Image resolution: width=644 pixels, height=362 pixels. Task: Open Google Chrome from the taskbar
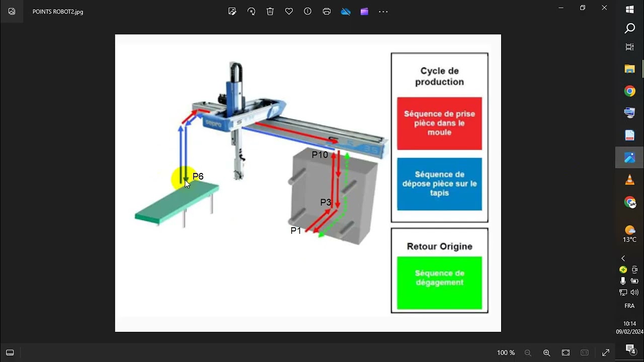point(629,91)
